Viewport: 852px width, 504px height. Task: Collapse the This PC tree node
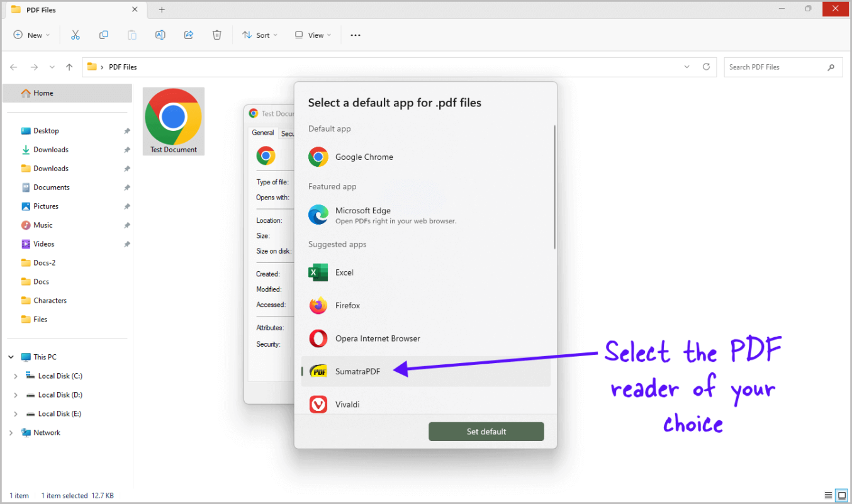11,357
